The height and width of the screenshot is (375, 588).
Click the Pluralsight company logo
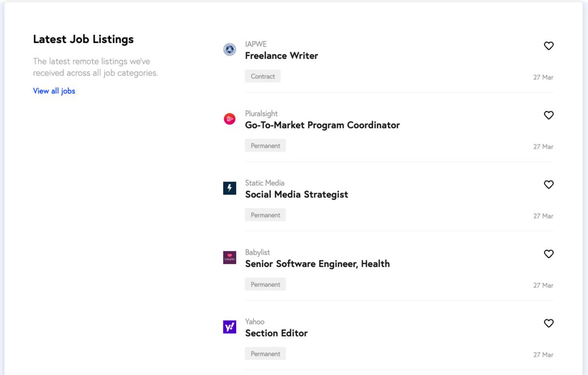230,119
